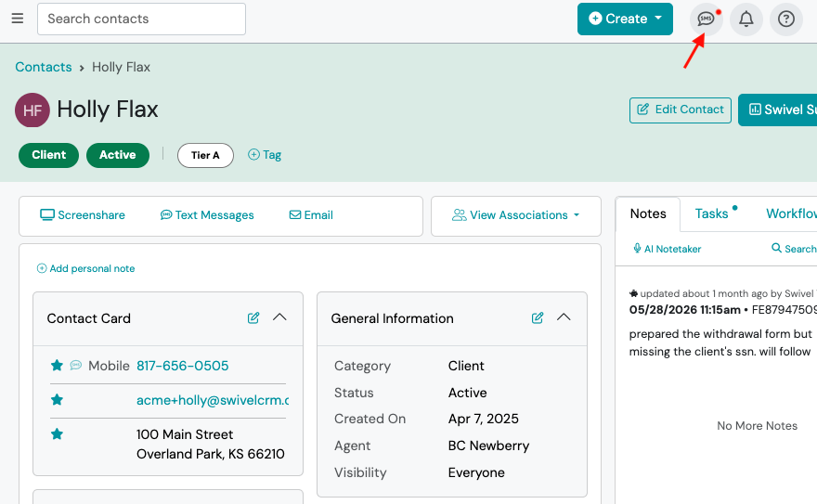Screen dimensions: 817x504
Task: Edit the Contact Card section
Action: click(253, 318)
